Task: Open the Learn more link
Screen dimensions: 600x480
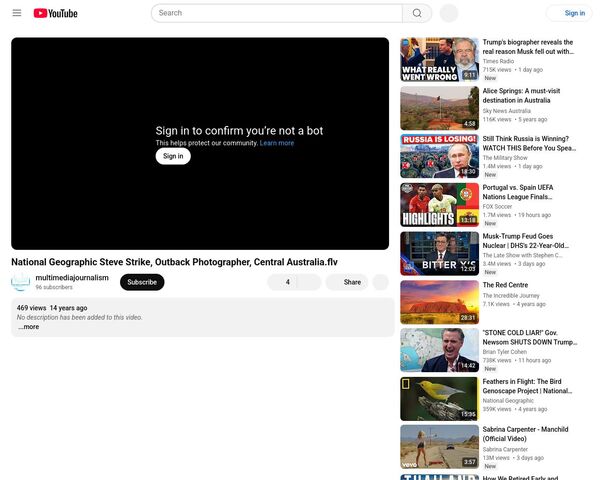Action: tap(277, 143)
